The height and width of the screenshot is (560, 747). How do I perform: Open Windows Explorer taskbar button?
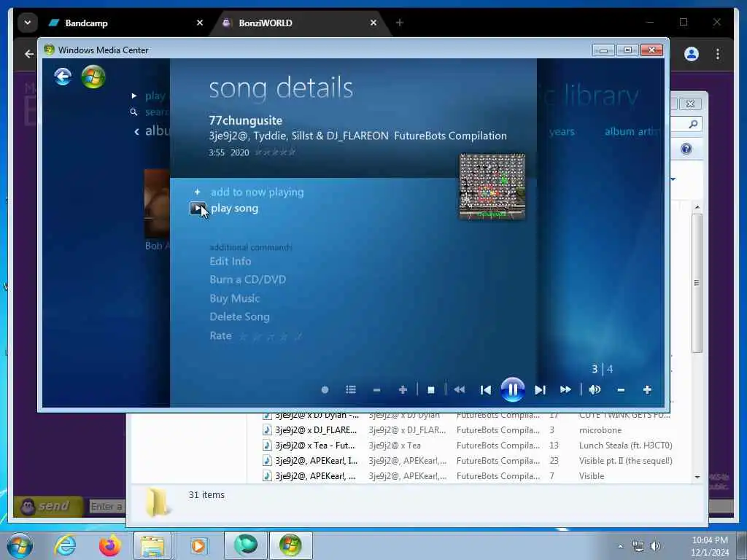pyautogui.click(x=152, y=545)
